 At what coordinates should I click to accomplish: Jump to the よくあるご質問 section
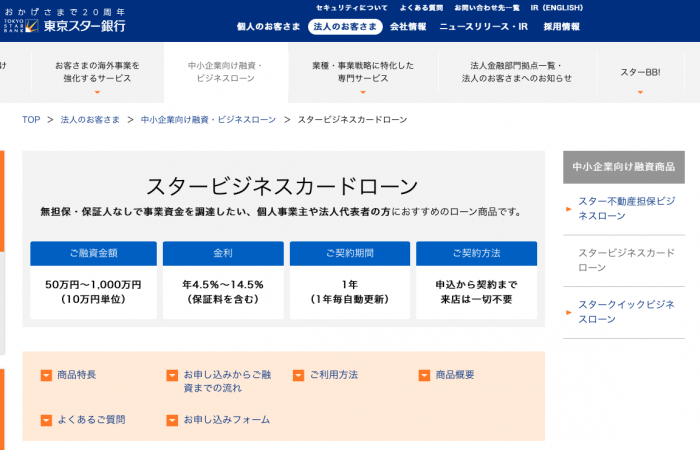[x=92, y=420]
